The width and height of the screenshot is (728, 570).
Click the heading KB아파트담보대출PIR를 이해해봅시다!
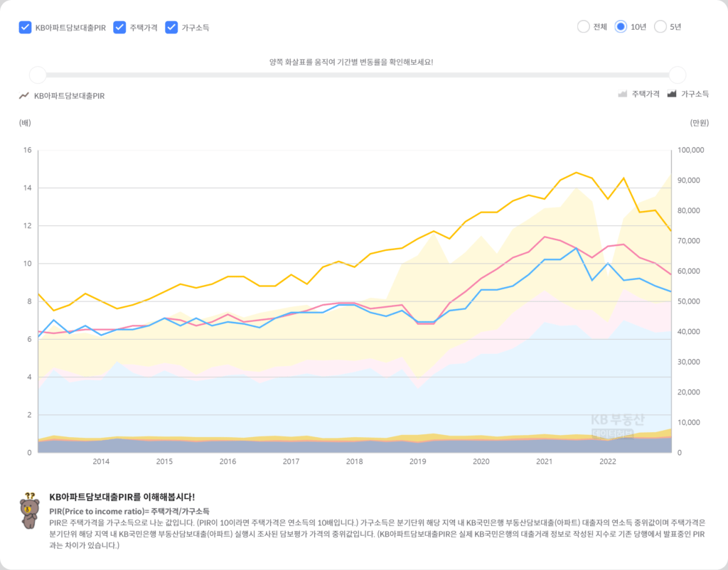tap(122, 497)
